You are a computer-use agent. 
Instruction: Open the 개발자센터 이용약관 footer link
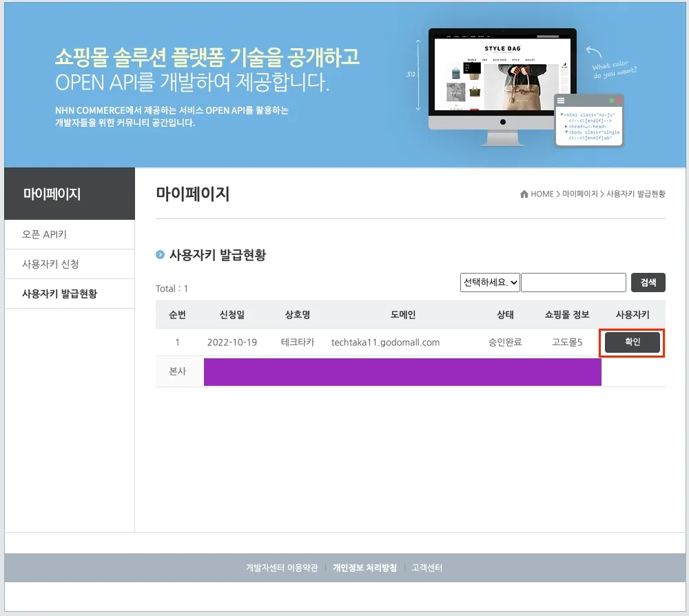coord(282,568)
